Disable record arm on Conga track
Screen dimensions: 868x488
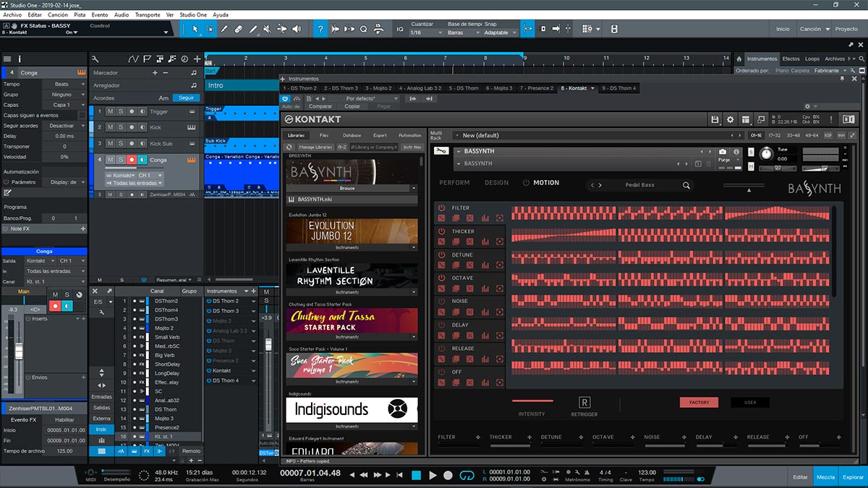coord(132,160)
